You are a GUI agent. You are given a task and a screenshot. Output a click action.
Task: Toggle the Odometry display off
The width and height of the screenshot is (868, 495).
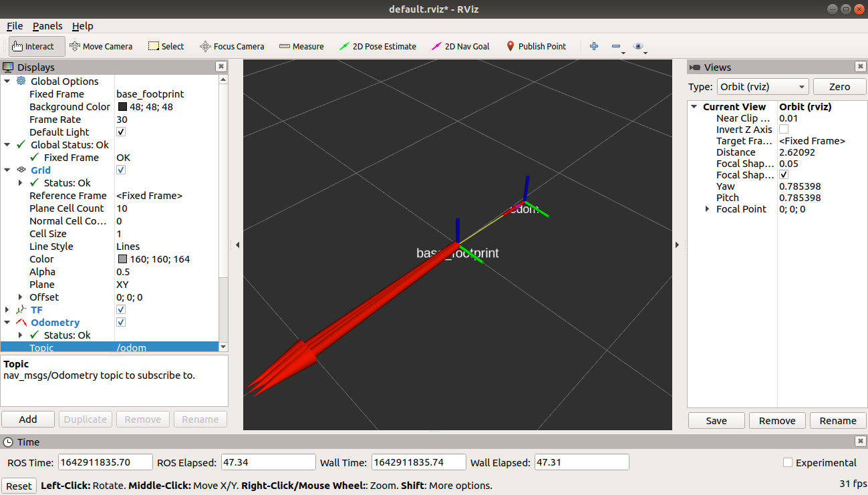[x=122, y=322]
